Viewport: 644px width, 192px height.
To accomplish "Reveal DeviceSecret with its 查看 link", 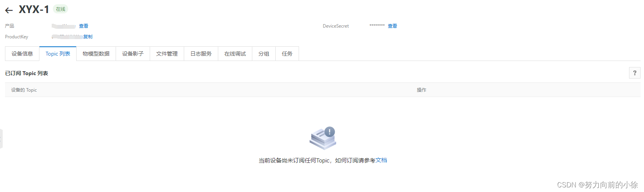I will point(392,26).
